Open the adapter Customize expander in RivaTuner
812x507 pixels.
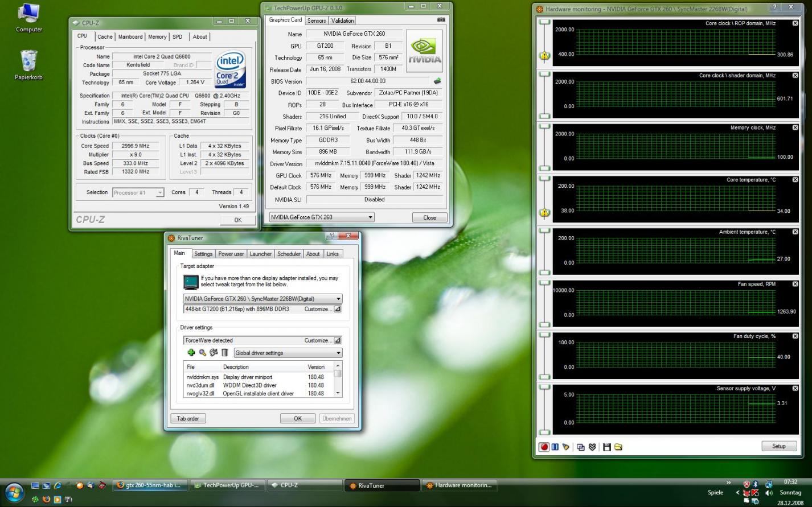click(x=337, y=309)
